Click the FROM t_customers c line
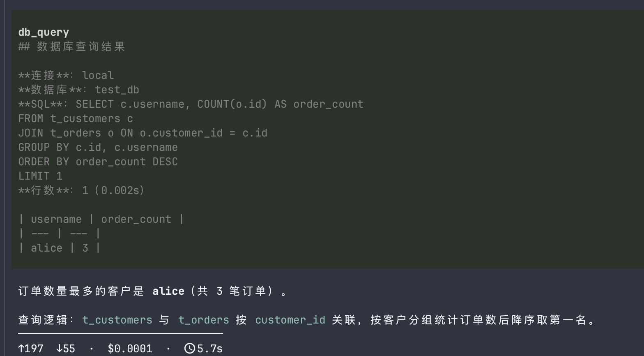Image resolution: width=644 pixels, height=356 pixels. click(x=76, y=118)
